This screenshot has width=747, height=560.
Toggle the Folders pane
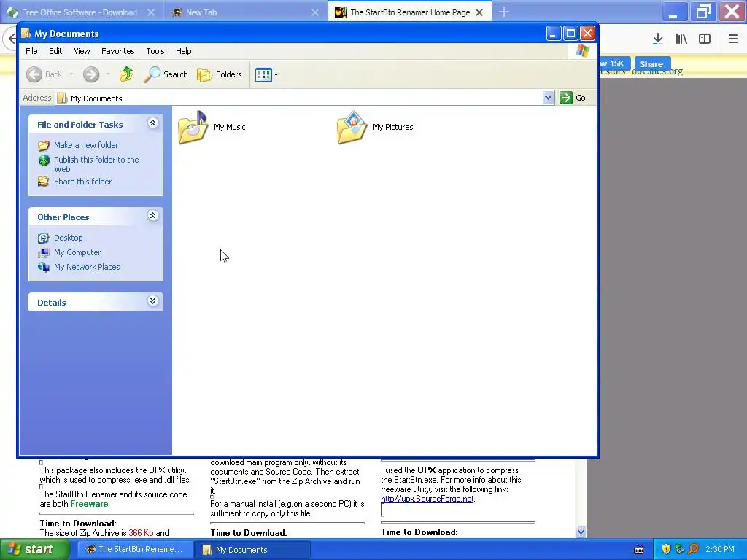pyautogui.click(x=220, y=74)
